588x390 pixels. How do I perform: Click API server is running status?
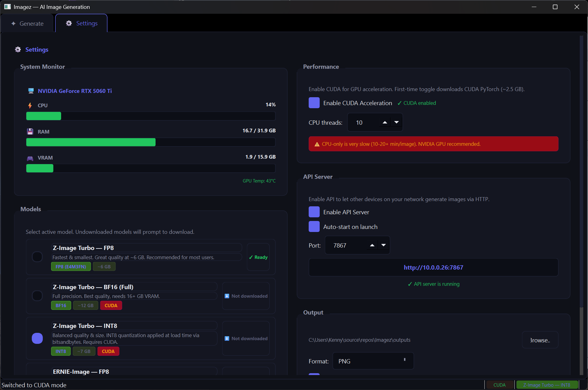coord(434,284)
